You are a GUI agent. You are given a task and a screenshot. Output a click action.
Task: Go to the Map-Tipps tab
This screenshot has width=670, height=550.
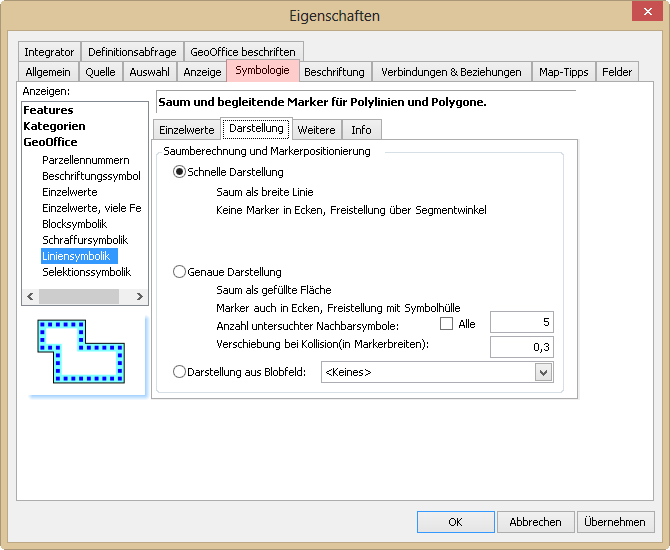point(563,72)
